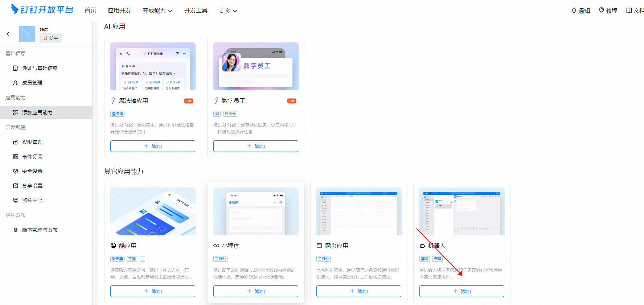Click the 机器人 preview image
The width and height of the screenshot is (644, 305).
coord(462,211)
